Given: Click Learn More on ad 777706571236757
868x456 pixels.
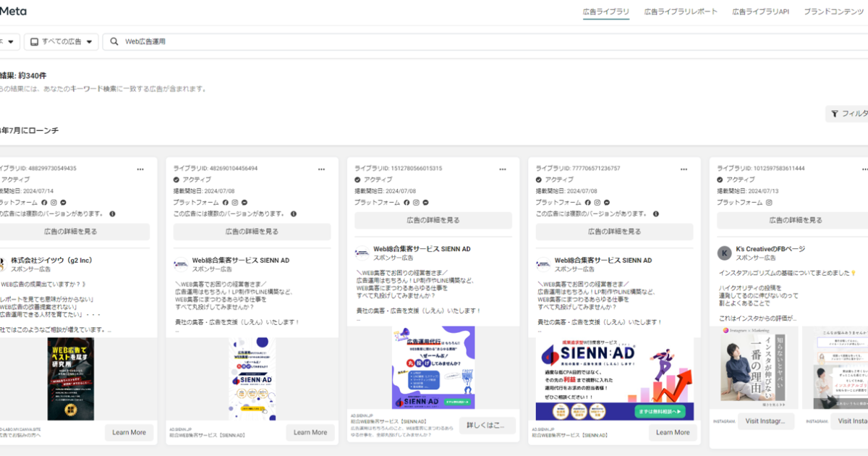Looking at the screenshot, I should tap(673, 432).
